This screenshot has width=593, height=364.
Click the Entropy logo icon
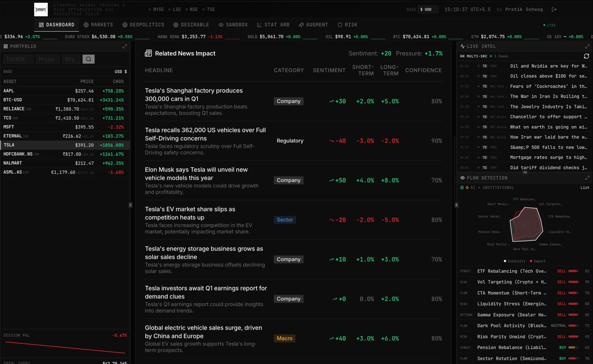tap(41, 9)
